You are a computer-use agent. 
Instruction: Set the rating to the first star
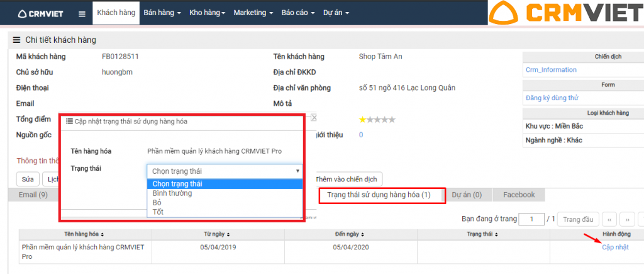362,120
